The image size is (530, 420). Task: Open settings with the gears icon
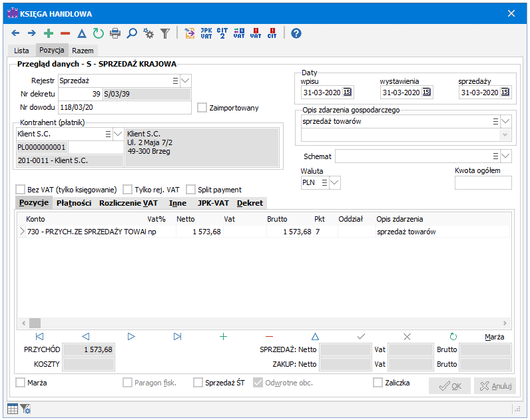[148, 33]
